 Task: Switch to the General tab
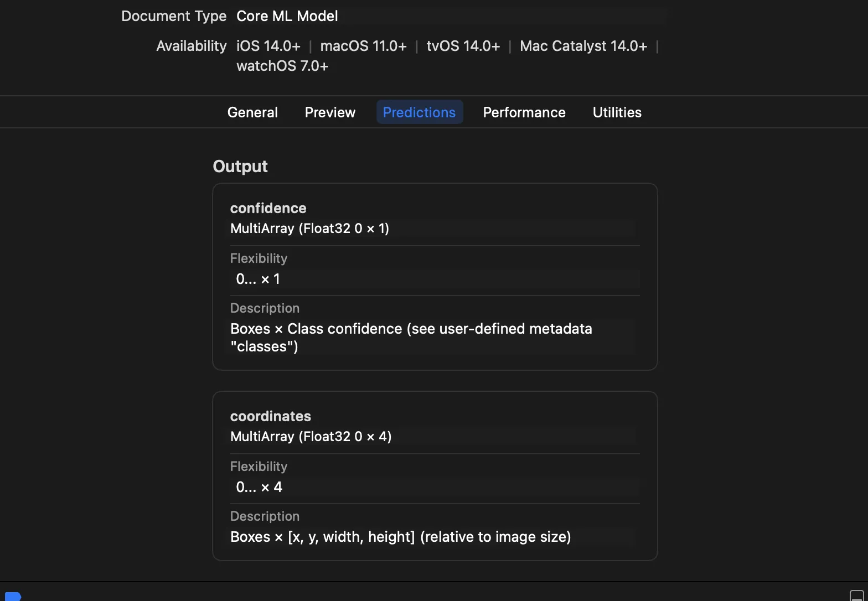click(x=252, y=112)
